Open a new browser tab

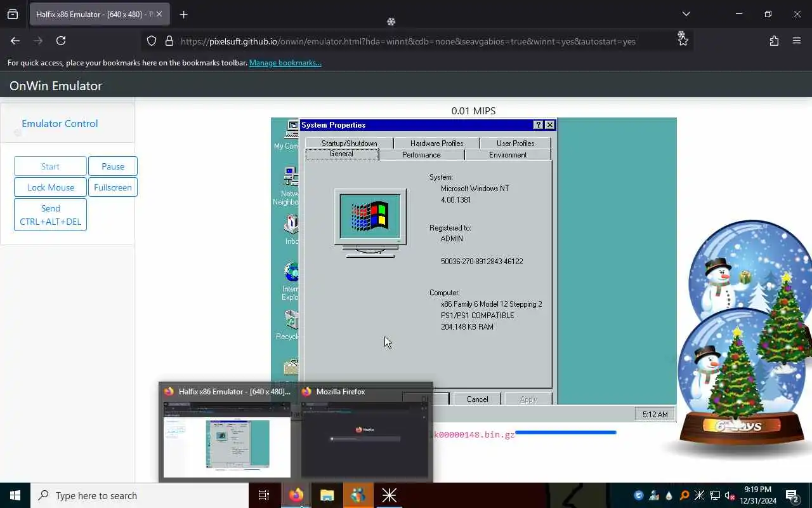coord(183,14)
